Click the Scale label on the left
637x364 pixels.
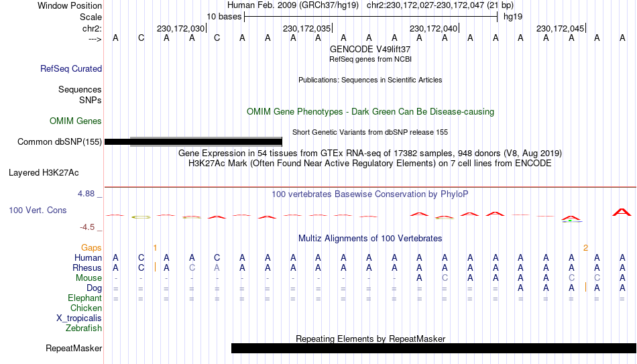(x=91, y=17)
